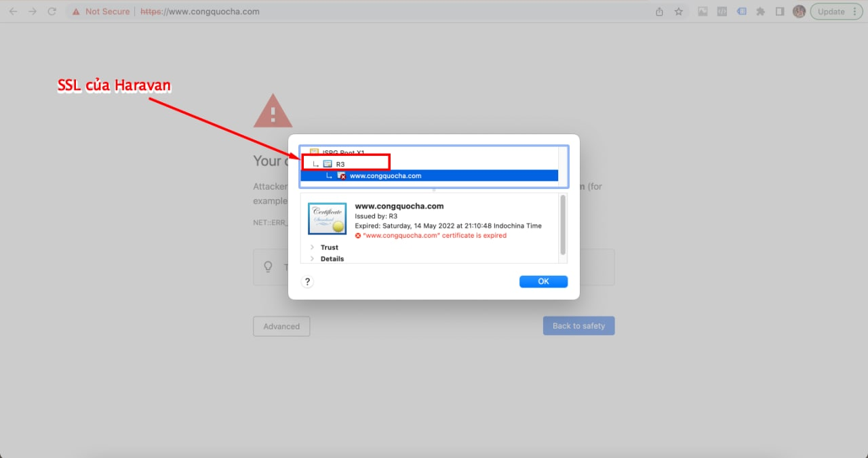Click the 'certificate is expired' error text
The image size is (868, 458).
tap(435, 236)
